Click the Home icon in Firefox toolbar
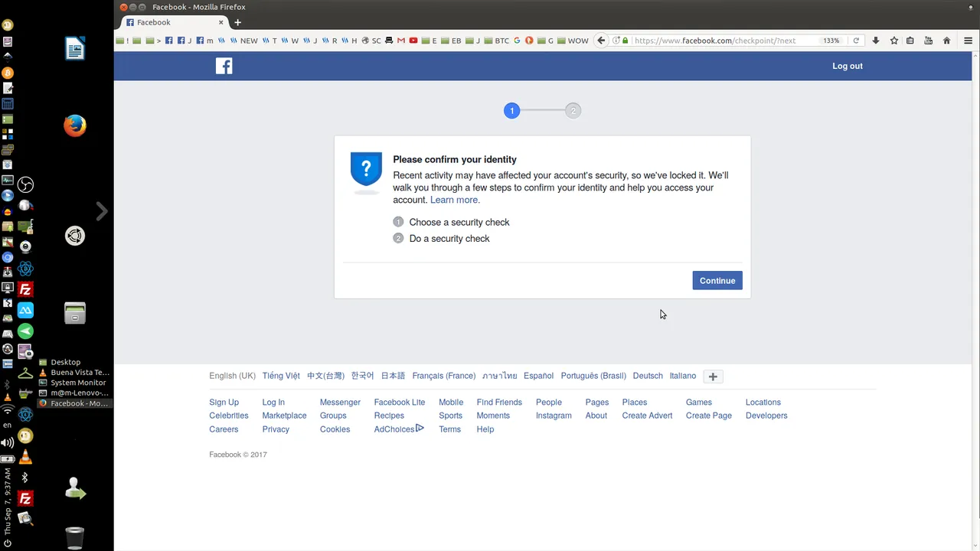This screenshot has width=980, height=551. point(946,41)
